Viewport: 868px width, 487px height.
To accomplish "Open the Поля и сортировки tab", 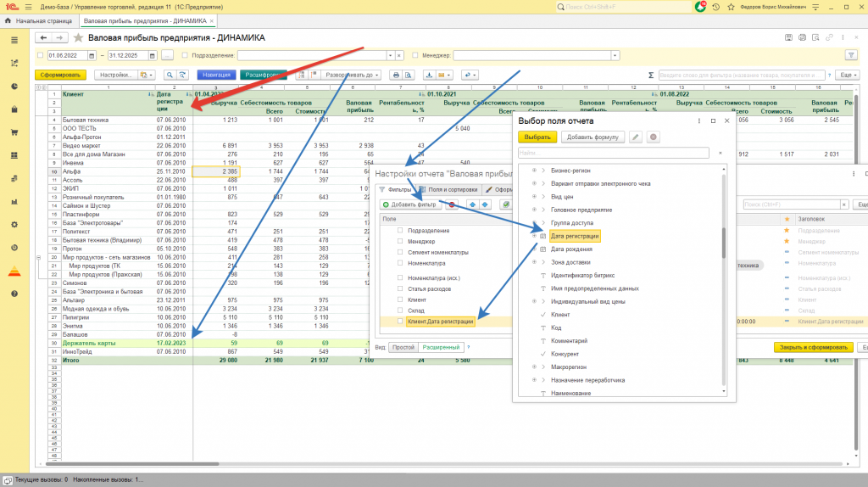I will (x=448, y=189).
